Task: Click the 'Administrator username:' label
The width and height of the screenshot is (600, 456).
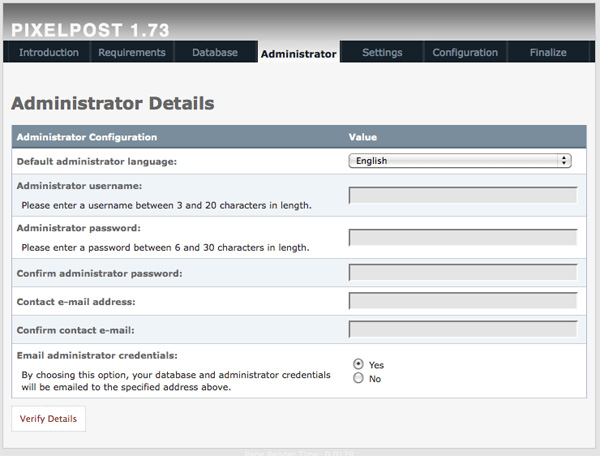Action: pos(79,186)
